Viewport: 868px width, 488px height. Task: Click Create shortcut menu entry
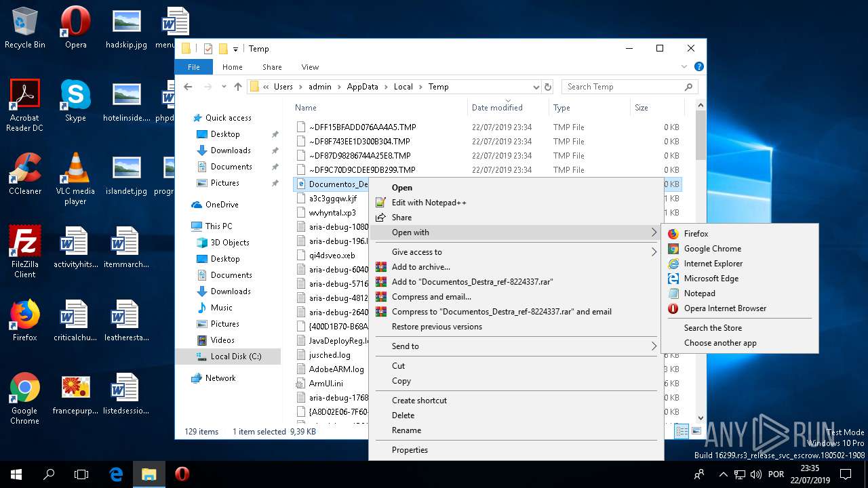515,401
